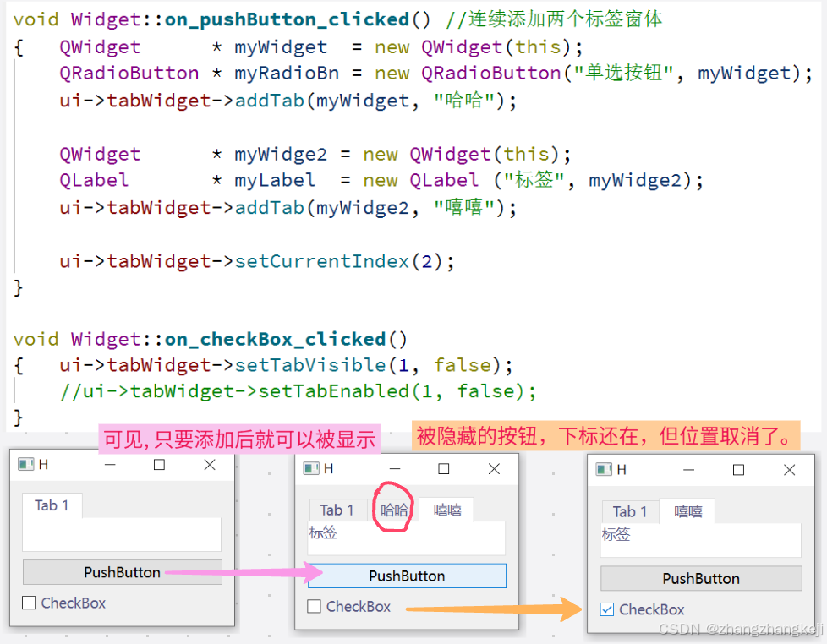The width and height of the screenshot is (827, 644).
Task: Select Tab 1 in the middle H window
Action: point(337,510)
